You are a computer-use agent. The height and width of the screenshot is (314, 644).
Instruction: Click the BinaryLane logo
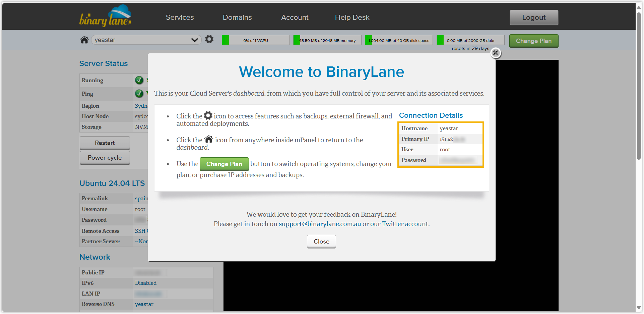pyautogui.click(x=105, y=16)
